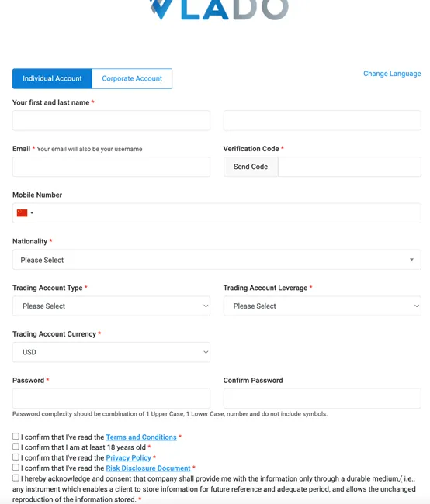Check the Privacy Policy confirmation box
The width and height of the screenshot is (430, 504).
[x=16, y=457]
